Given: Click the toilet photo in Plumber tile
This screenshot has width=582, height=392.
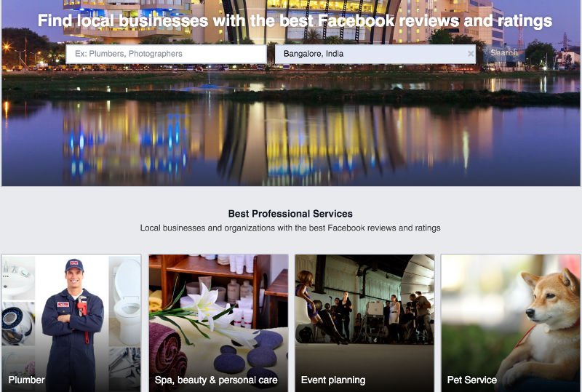Looking at the screenshot, I should point(125,300).
